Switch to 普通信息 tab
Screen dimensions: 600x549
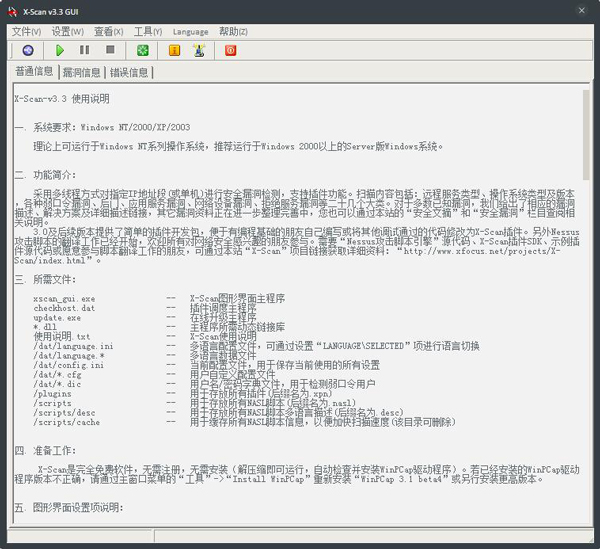tap(34, 72)
